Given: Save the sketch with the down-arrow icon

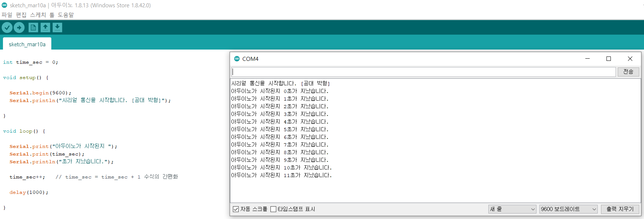Looking at the screenshot, I should click(x=57, y=27).
